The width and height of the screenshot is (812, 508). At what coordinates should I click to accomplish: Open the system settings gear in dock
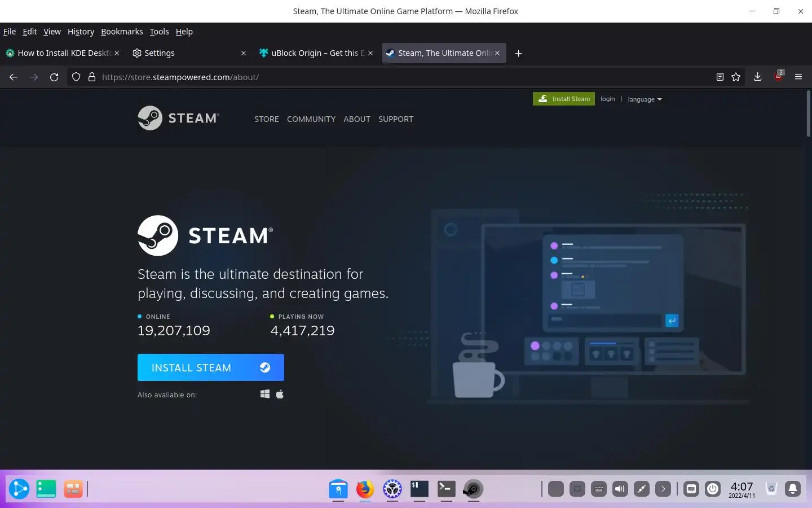[x=392, y=489]
